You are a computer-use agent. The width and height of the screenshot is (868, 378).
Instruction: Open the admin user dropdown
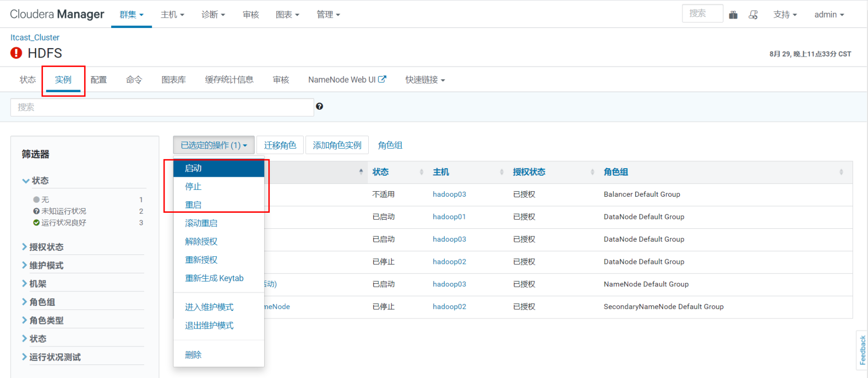[829, 15]
